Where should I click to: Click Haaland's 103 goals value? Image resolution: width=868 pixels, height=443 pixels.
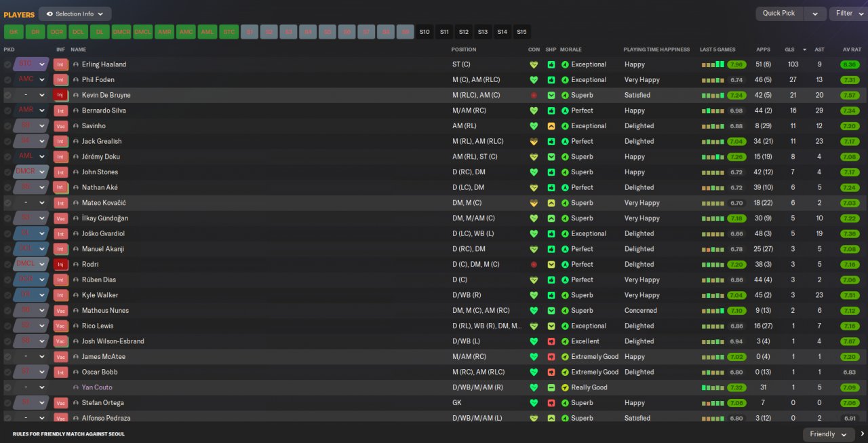pyautogui.click(x=793, y=64)
